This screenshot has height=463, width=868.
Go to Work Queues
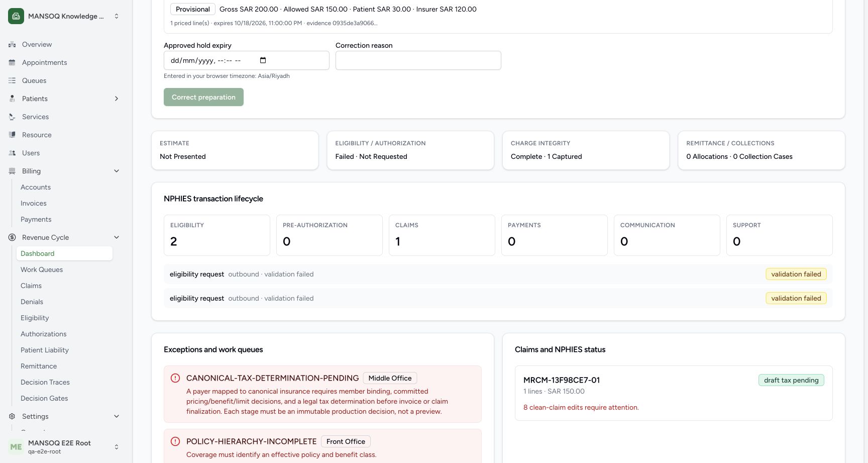coord(64,269)
